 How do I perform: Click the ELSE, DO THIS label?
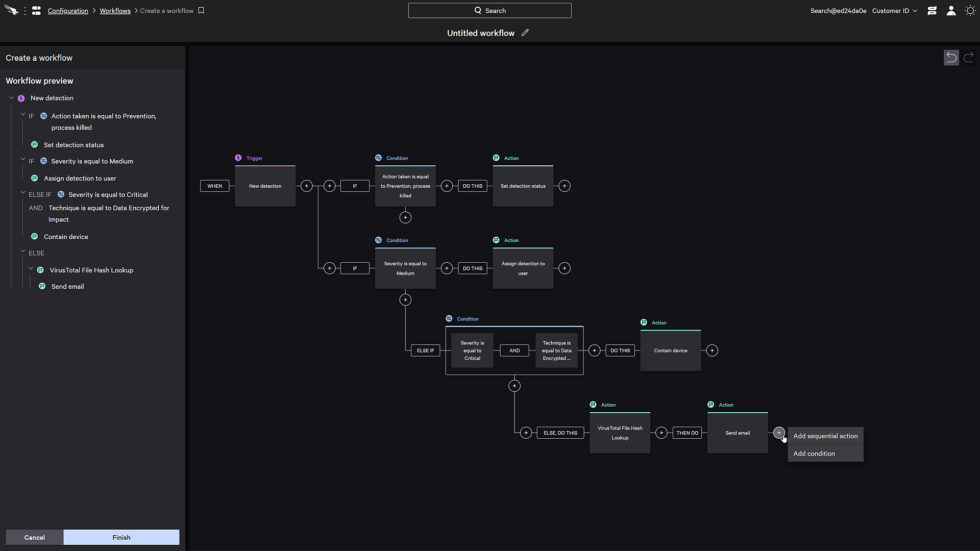pyautogui.click(x=560, y=433)
